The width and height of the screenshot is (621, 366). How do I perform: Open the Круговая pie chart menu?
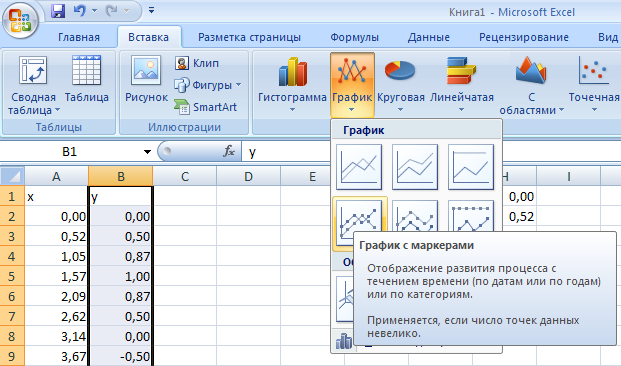tap(400, 85)
